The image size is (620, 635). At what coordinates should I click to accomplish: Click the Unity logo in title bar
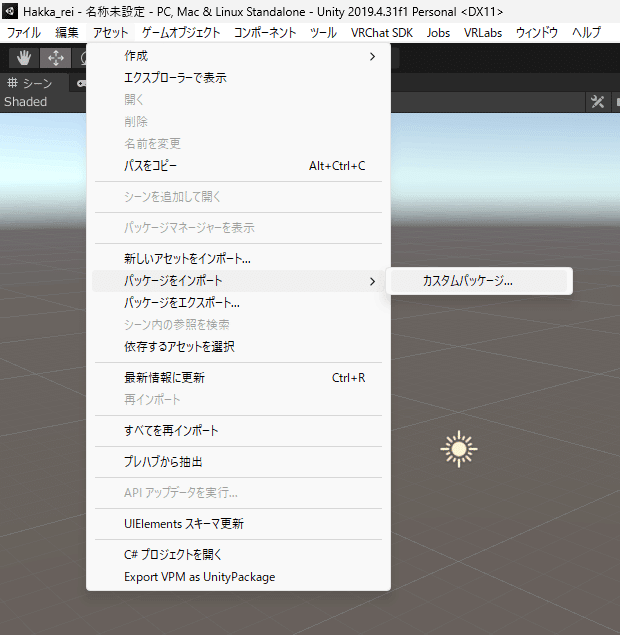[9, 11]
